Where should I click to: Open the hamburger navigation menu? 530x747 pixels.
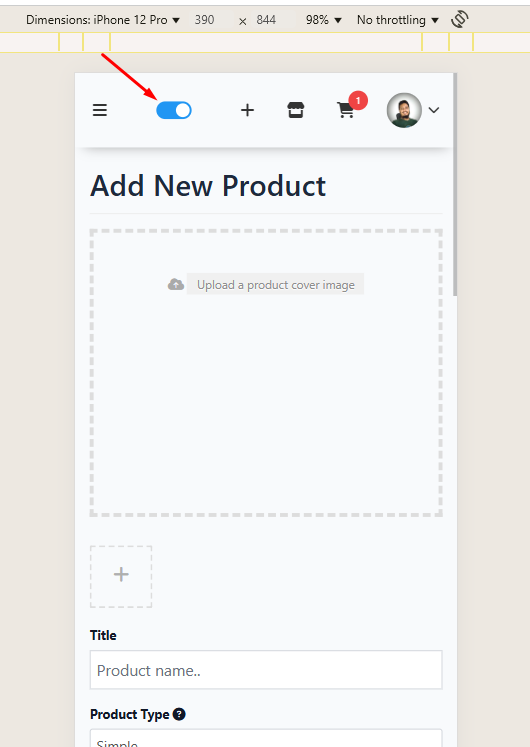[100, 110]
